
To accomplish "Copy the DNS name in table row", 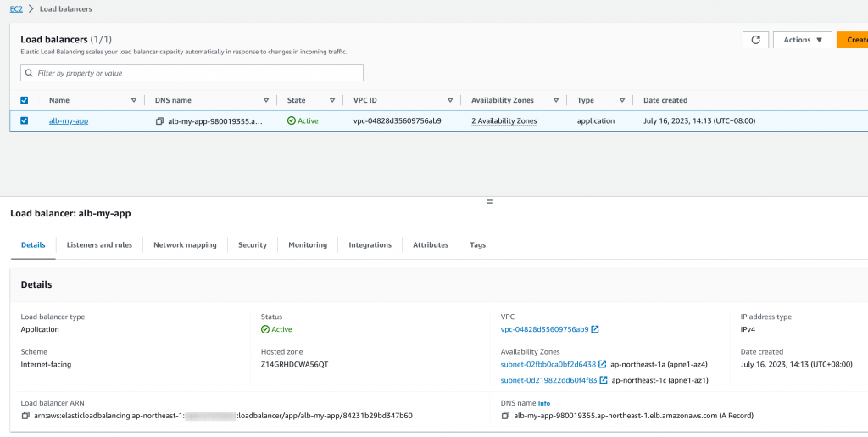I will click(159, 121).
